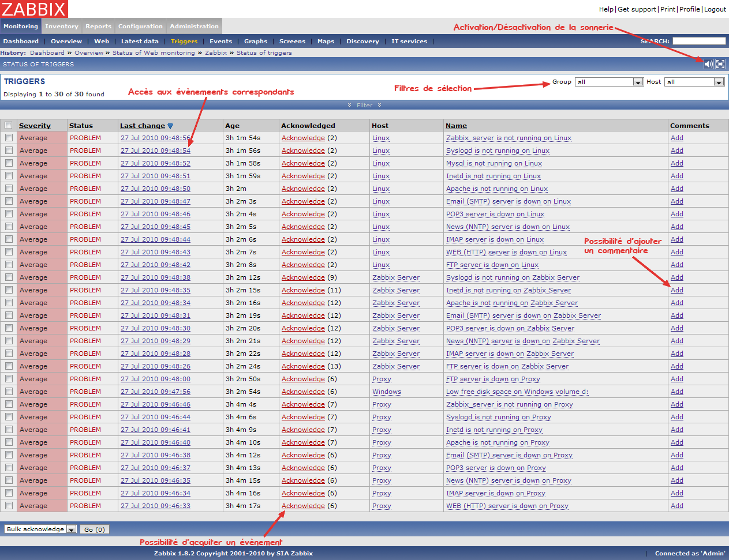The height and width of the screenshot is (560, 729).
Task: Tick the select-all checkbox in table header
Action: (9, 125)
